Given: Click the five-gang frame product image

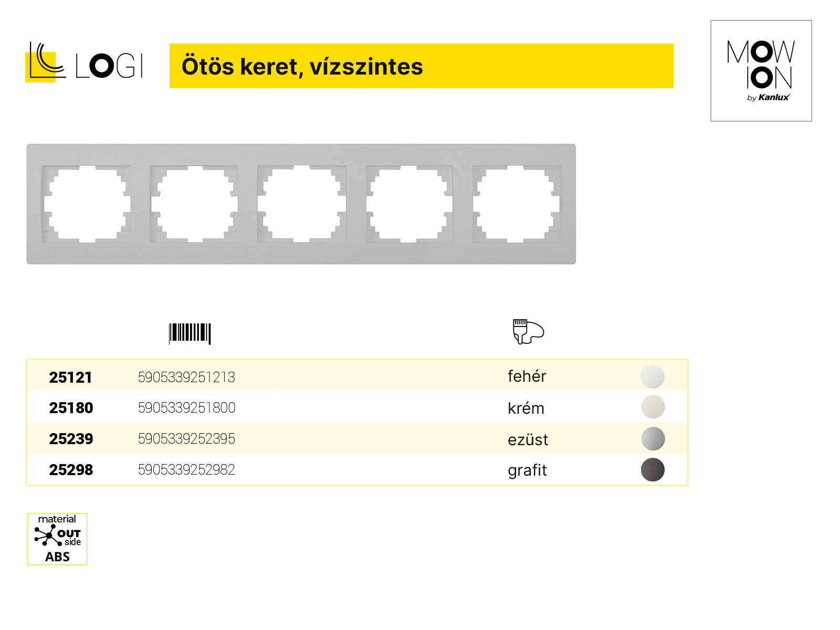Looking at the screenshot, I should point(301,204).
